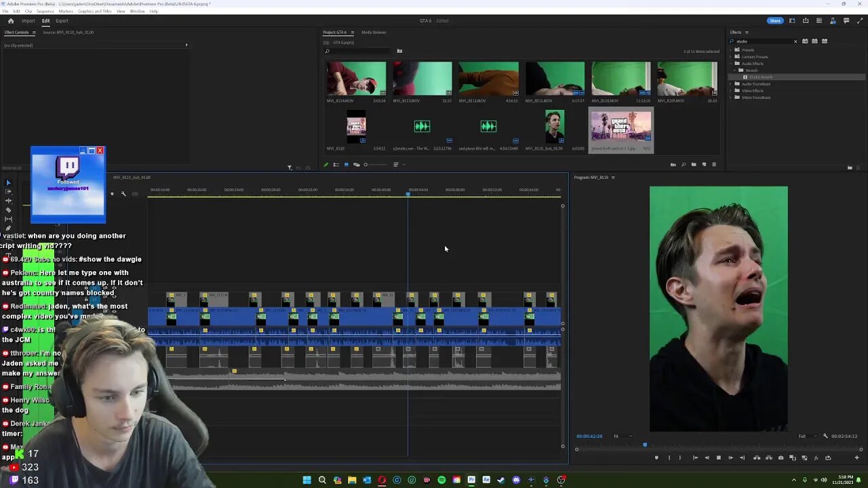Click the Extract button

point(769,458)
